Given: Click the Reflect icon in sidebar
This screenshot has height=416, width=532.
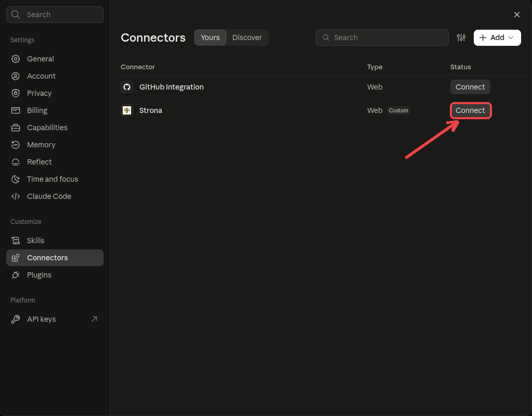Looking at the screenshot, I should (16, 162).
